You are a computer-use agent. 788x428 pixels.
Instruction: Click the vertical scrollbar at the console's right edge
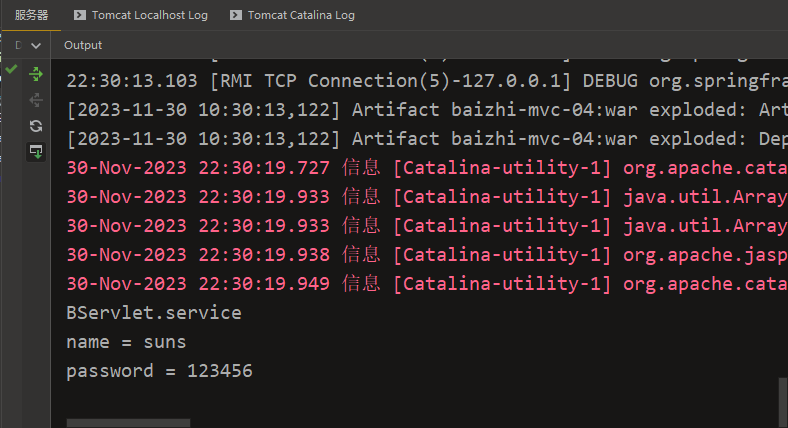click(x=783, y=402)
